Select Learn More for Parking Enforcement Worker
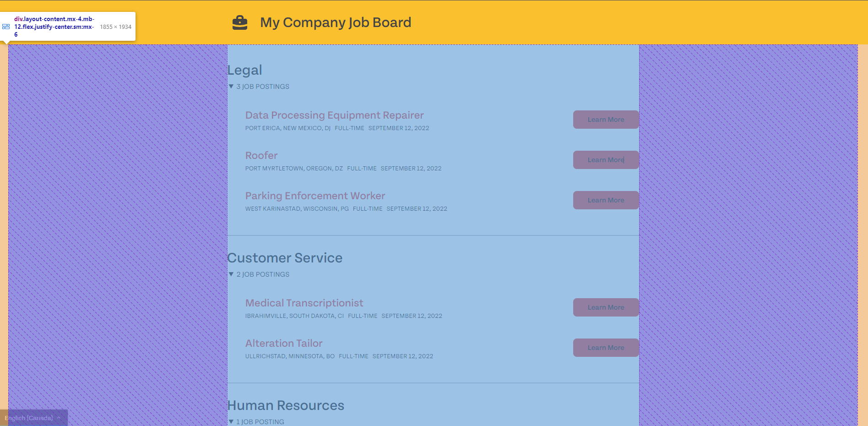Image resolution: width=868 pixels, height=426 pixels. click(x=606, y=200)
